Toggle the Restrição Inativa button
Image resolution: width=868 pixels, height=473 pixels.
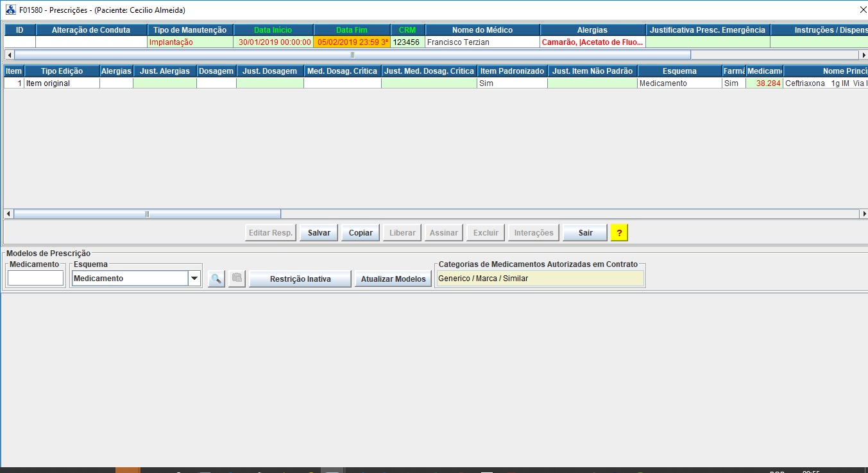click(300, 279)
